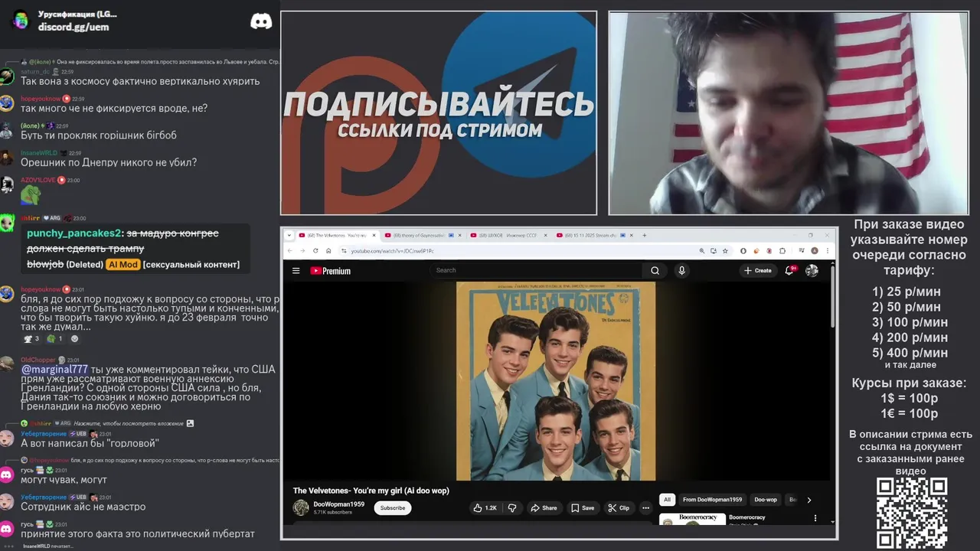Image resolution: width=980 pixels, height=551 pixels.
Task: Click the @marginal777 mention in chat
Action: pos(54,369)
